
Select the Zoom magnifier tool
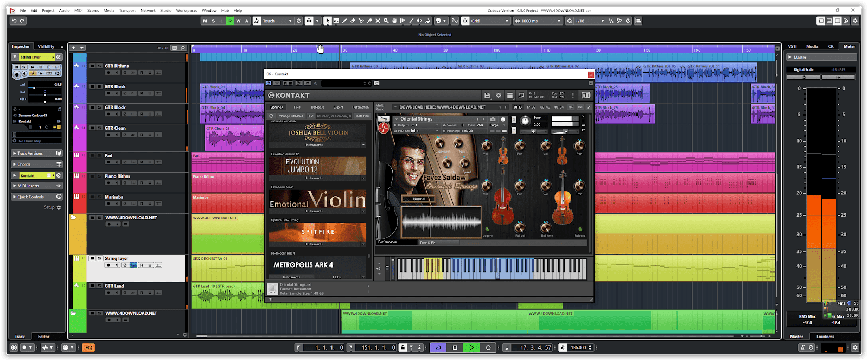[x=386, y=21]
